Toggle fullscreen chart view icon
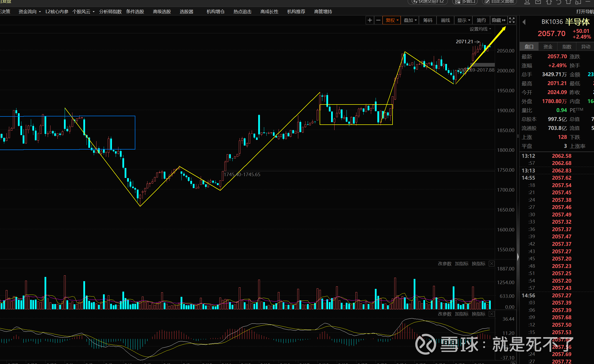The image size is (594, 364). coord(512,20)
